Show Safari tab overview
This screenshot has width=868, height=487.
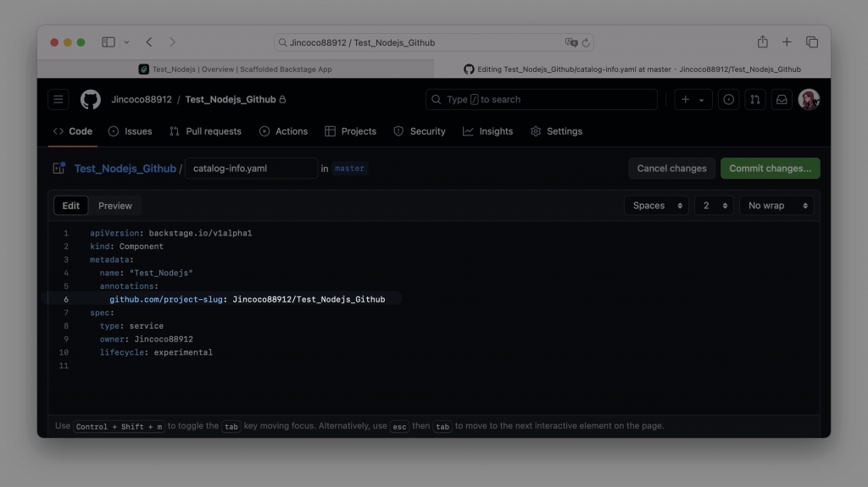tap(812, 42)
